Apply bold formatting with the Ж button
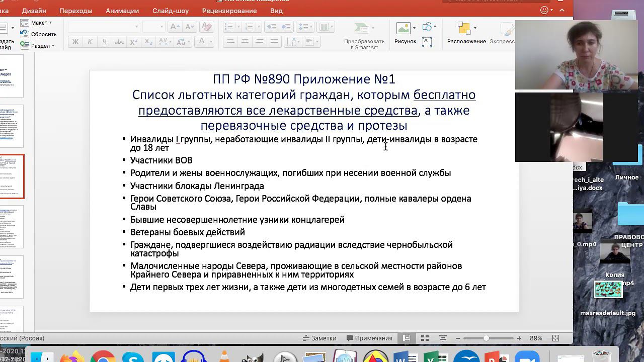Image resolution: width=644 pixels, height=362 pixels. pyautogui.click(x=75, y=42)
